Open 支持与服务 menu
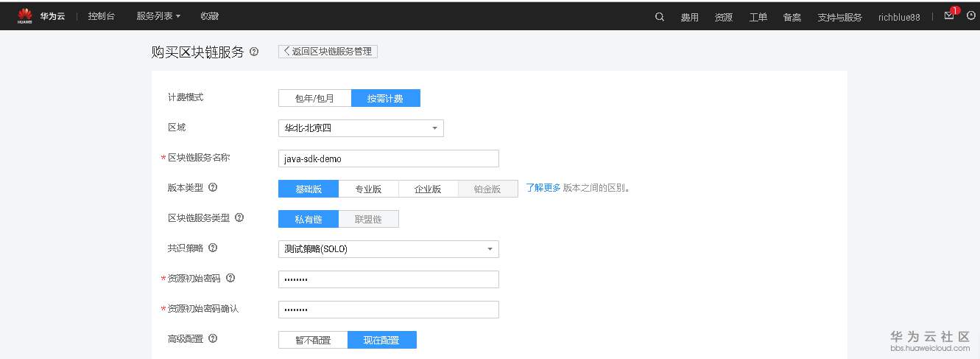Screen dimensions: 980x359 [839, 17]
